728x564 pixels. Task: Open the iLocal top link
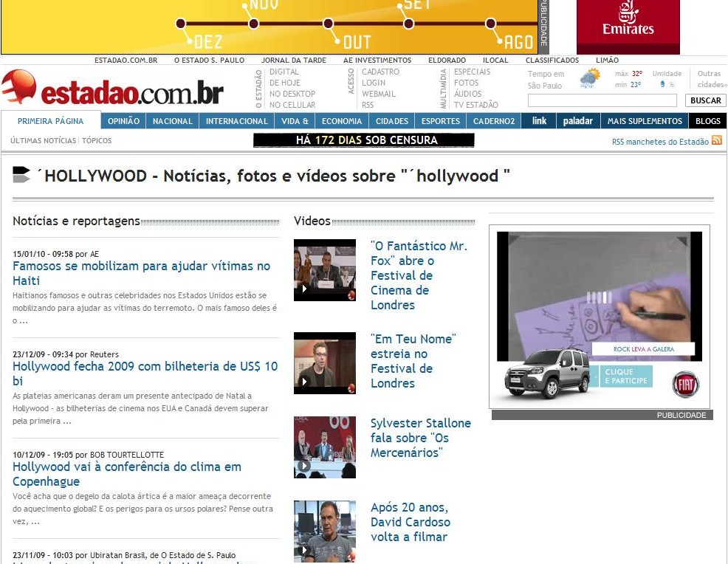pos(495,61)
